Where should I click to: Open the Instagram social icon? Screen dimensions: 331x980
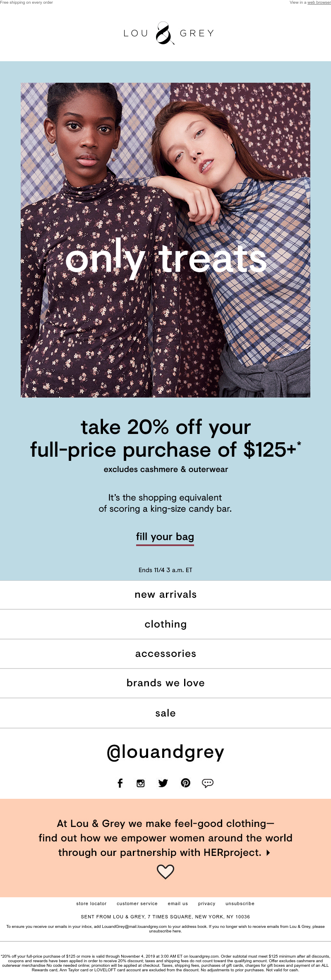click(x=141, y=783)
